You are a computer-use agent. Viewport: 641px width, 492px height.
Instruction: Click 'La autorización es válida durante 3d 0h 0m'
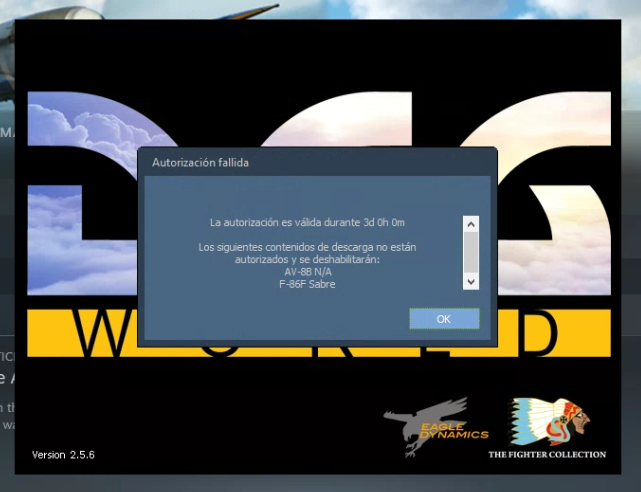[x=307, y=223]
